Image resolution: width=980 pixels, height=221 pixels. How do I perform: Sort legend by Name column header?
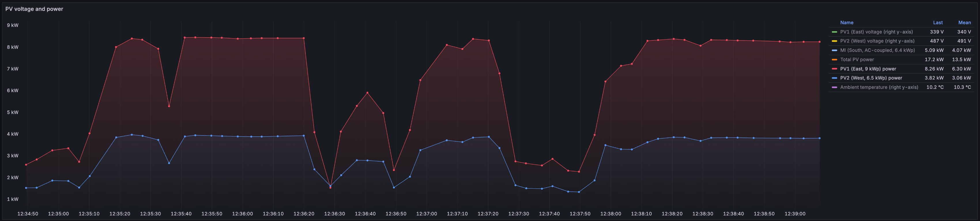pyautogui.click(x=847, y=23)
